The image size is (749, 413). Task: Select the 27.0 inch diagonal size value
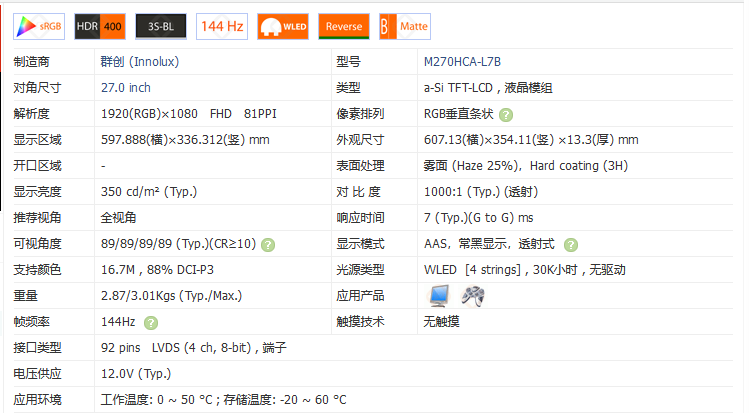(126, 88)
